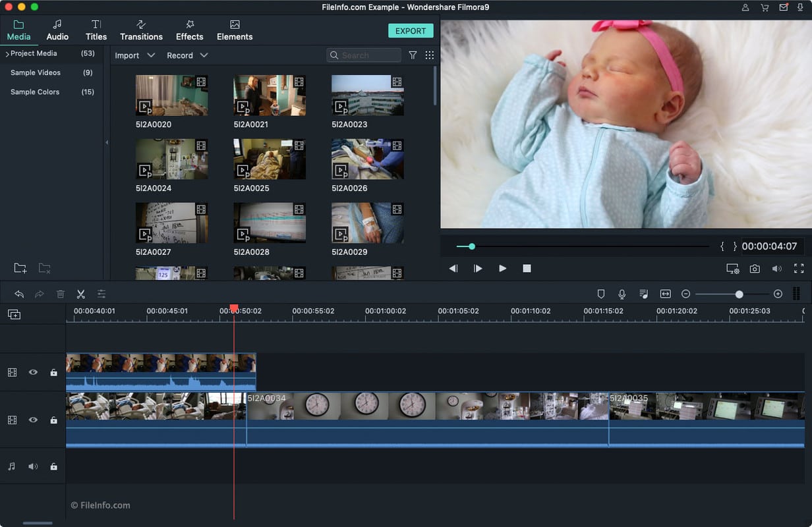Screen dimensions: 812x527
Task: Take a snapshot with the camera icon
Action: 755,268
